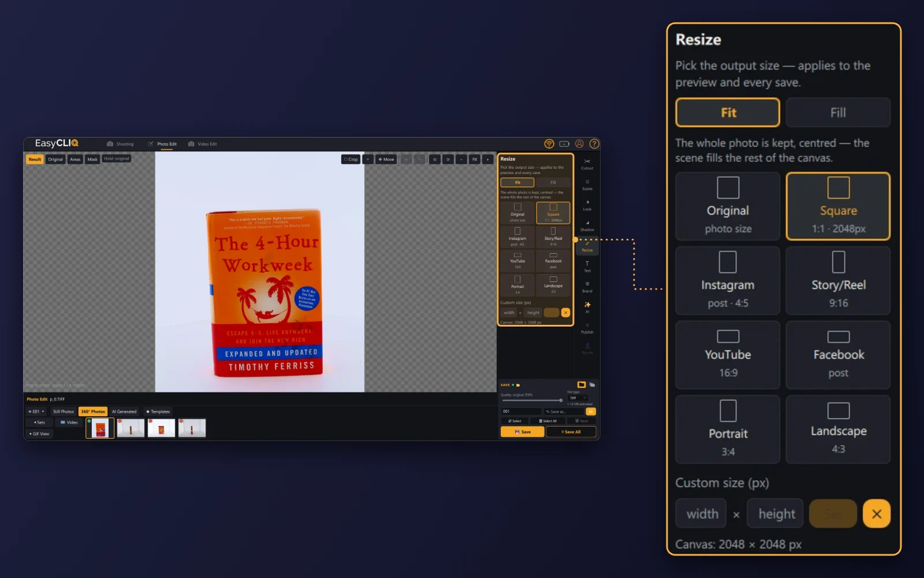Click the Save All button
The width and height of the screenshot is (924, 578).
pos(571,432)
